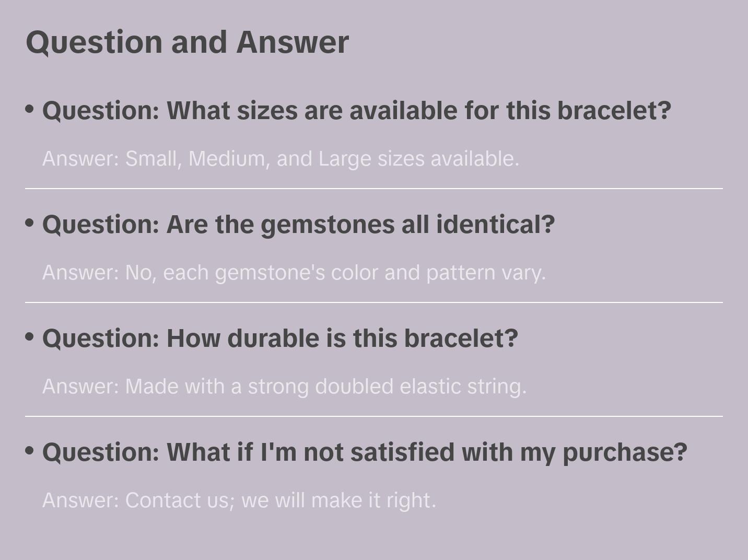Click the Question and Answer heading
Screen dimensions: 748x560
pyautogui.click(x=187, y=42)
